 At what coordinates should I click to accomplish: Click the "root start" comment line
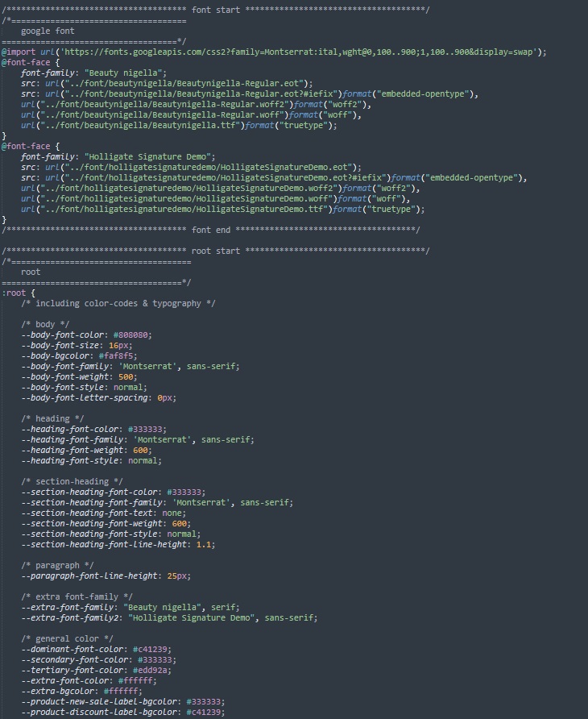(215, 251)
